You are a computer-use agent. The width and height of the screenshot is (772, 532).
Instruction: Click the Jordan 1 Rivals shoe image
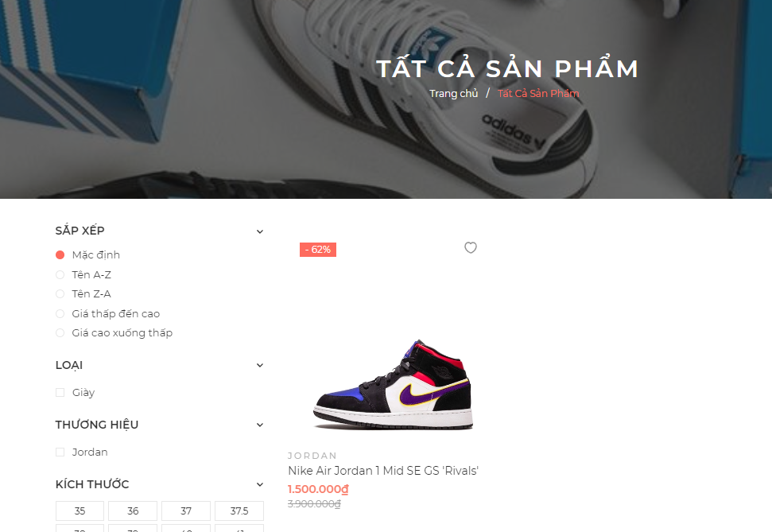coord(393,384)
